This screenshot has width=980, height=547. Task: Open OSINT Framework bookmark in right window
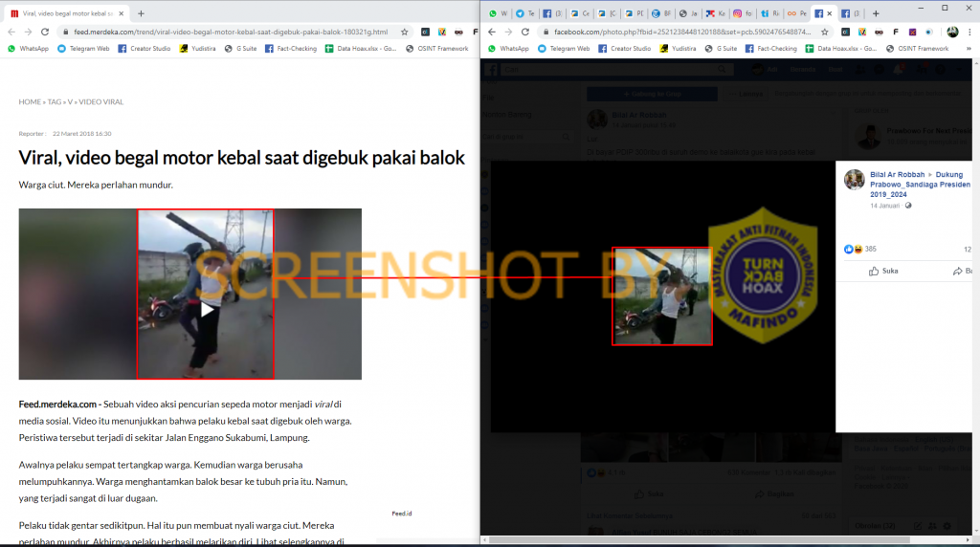[x=918, y=48]
